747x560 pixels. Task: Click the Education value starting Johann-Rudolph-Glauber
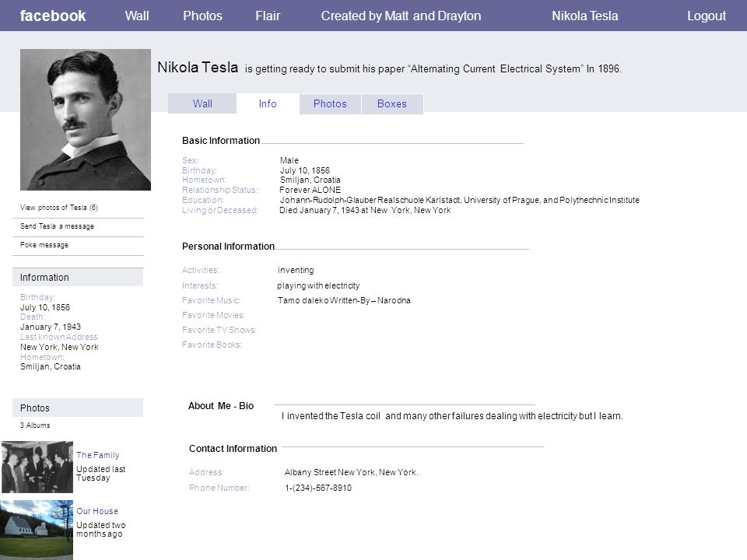pyautogui.click(x=459, y=200)
